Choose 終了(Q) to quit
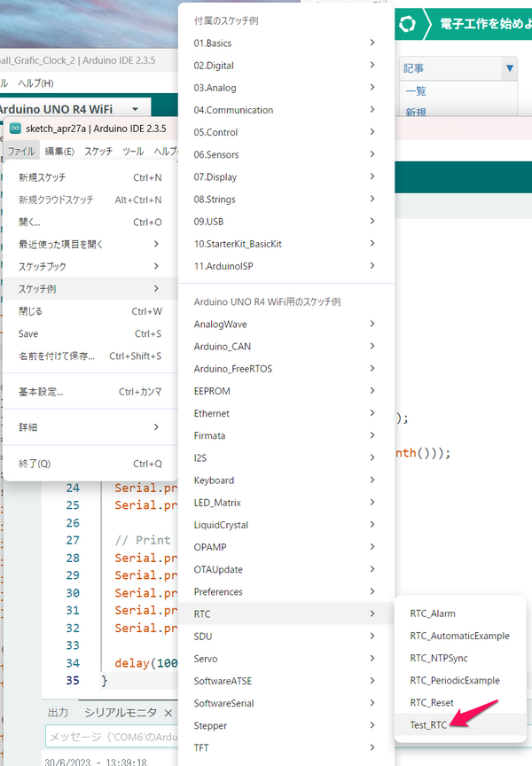 pyautogui.click(x=90, y=464)
